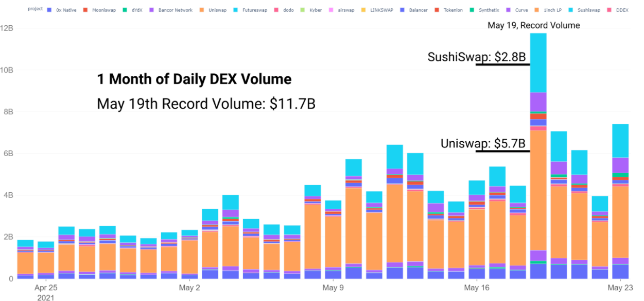
Task: Click the 'May 23' x-axis label
Action: pos(620,288)
